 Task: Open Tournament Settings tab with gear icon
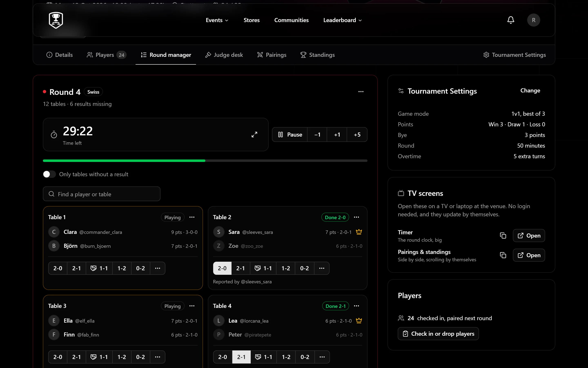pos(514,55)
